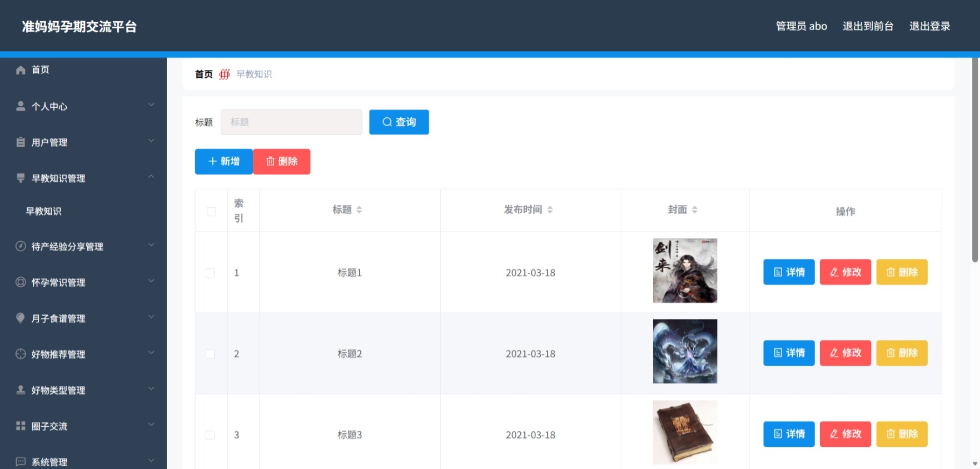The height and width of the screenshot is (469, 980).
Task: Click the person icon next to 个人中心
Action: 21,106
